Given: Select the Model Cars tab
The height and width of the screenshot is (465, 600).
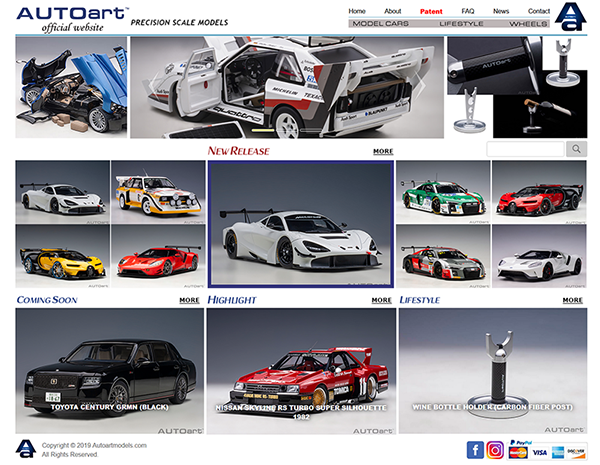Looking at the screenshot, I should [381, 23].
